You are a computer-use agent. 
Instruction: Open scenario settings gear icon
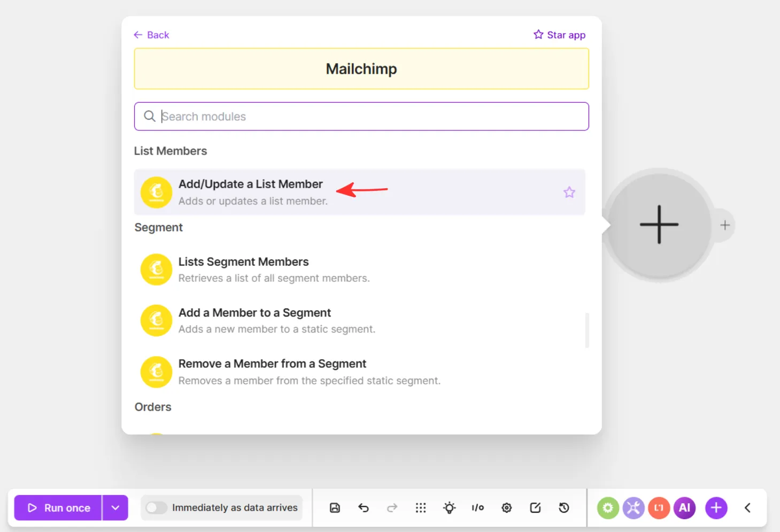point(507,507)
